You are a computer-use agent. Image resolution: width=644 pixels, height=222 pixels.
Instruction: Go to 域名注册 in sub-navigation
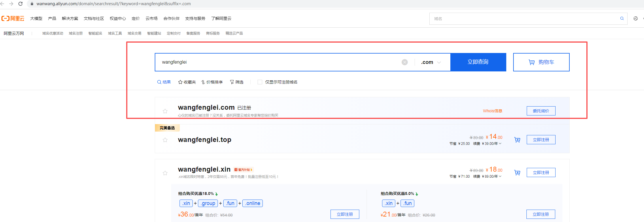[75, 33]
